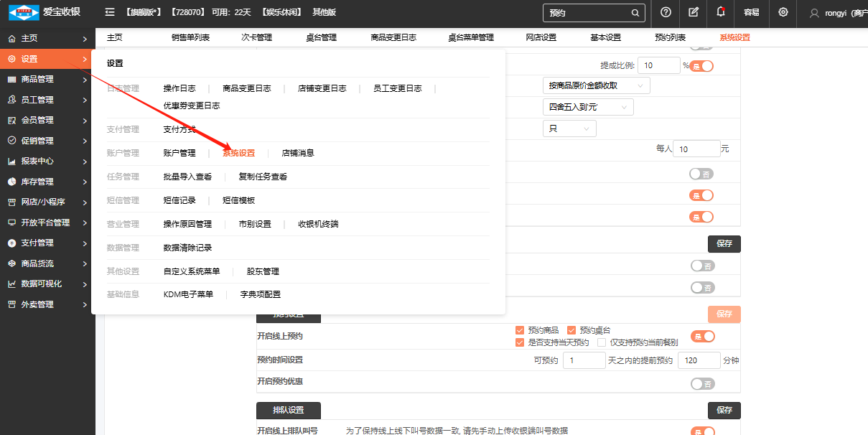Check the 仅支持预约当前餐别 checkbox
Screen dimensions: 868x435
[x=602, y=342]
